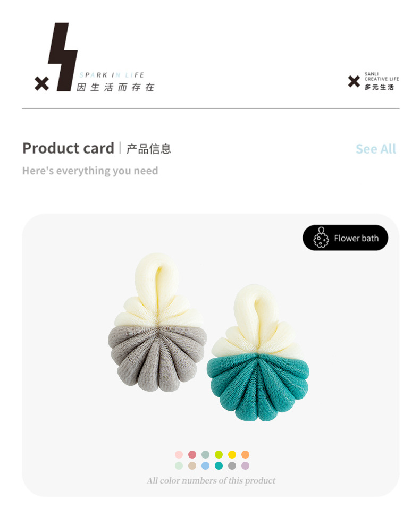
Task: Pick the sage gray-green color swatch
Action: coord(205,454)
